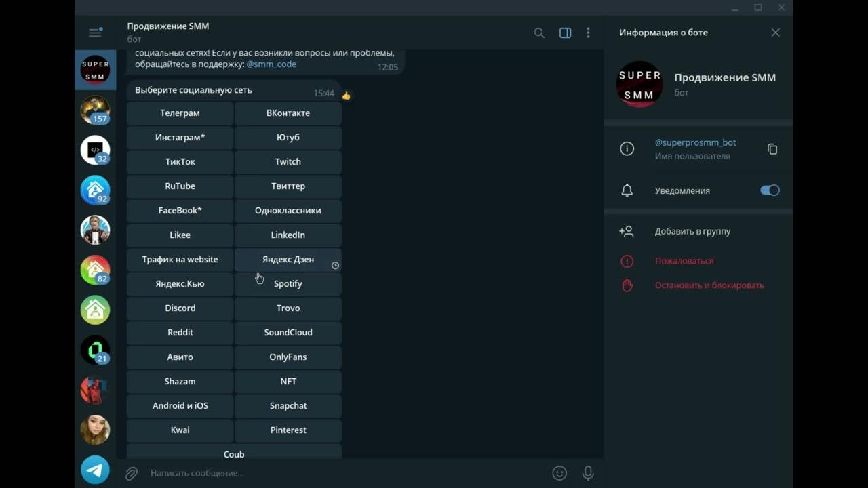
Task: Choose the Android и iOS button
Action: (x=180, y=406)
